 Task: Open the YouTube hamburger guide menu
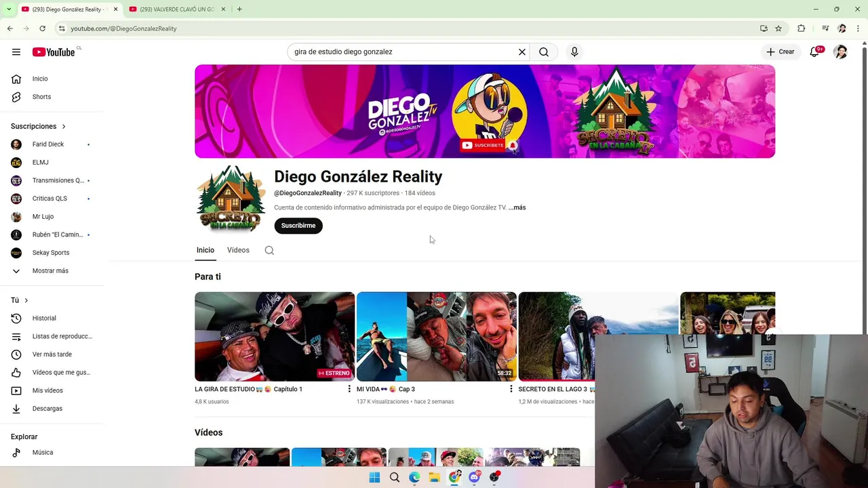click(16, 52)
